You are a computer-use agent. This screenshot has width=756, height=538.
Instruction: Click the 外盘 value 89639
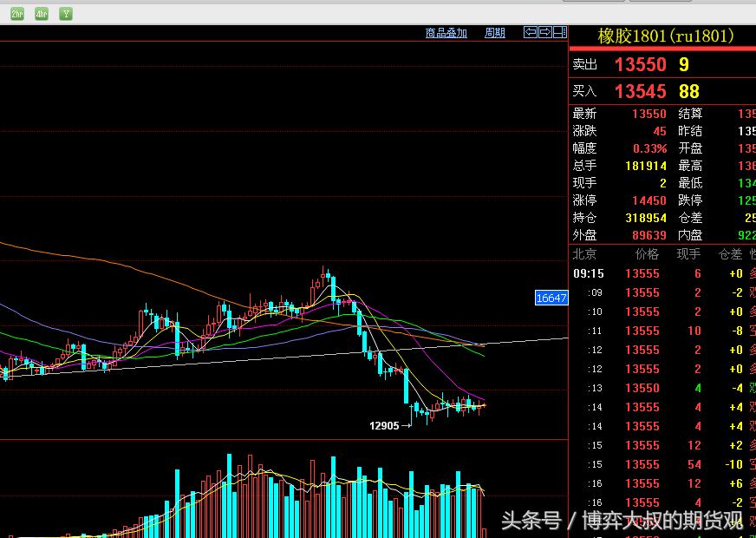649,235
